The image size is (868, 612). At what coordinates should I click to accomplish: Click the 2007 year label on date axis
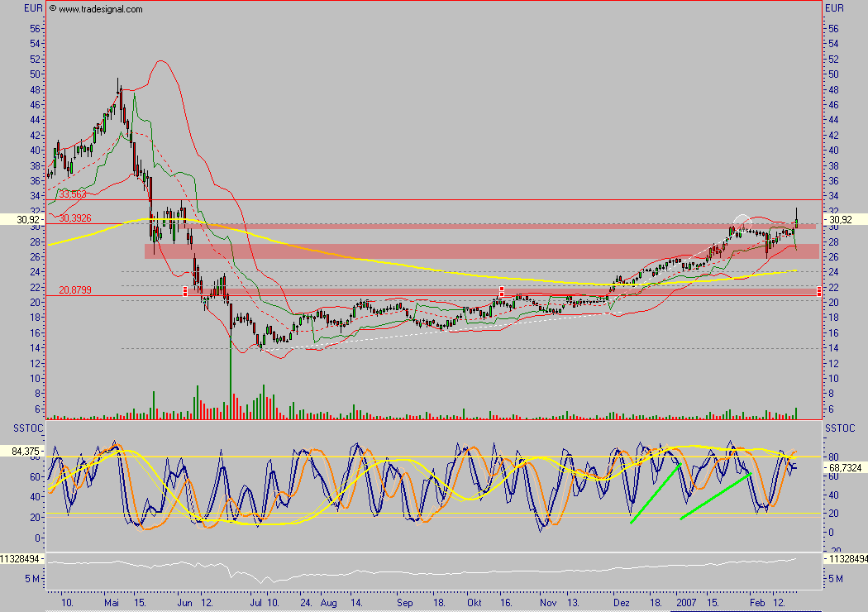click(686, 603)
